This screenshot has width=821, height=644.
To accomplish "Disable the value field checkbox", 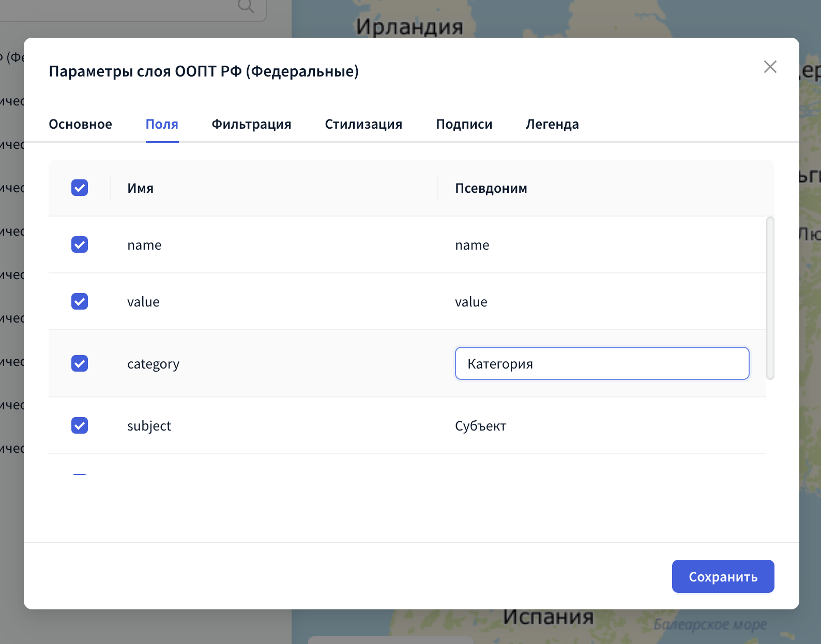I will (x=80, y=301).
